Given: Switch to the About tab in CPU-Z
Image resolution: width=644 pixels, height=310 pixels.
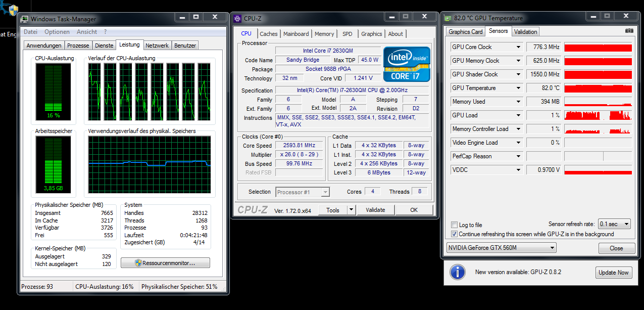Looking at the screenshot, I should pyautogui.click(x=395, y=34).
